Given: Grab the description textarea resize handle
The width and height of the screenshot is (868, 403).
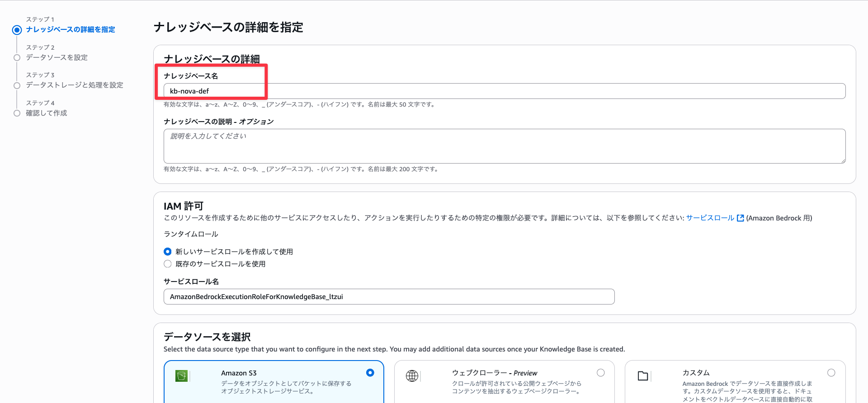Looking at the screenshot, I should pos(843,160).
